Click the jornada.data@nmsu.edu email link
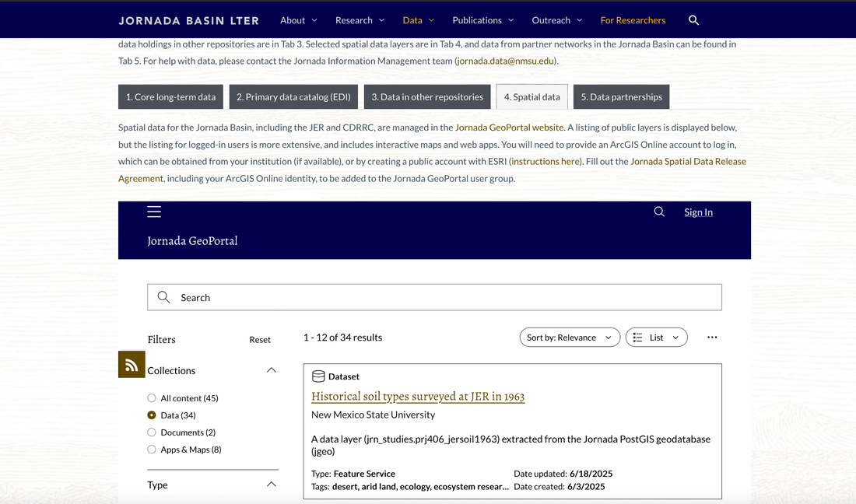 click(x=506, y=61)
